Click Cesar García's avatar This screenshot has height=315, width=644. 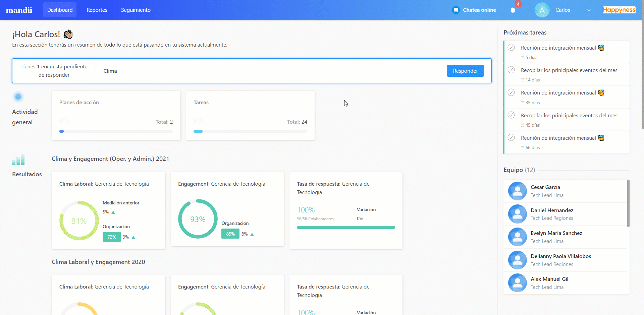point(518,191)
